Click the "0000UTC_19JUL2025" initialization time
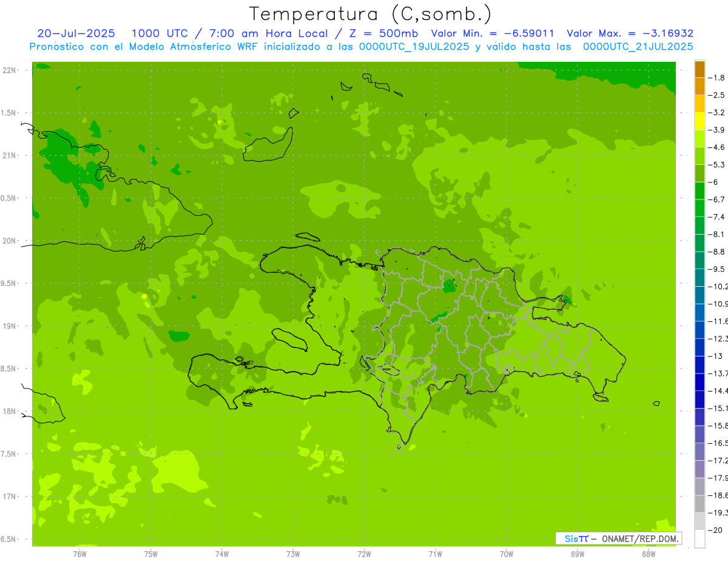The image size is (728, 562). click(414, 47)
